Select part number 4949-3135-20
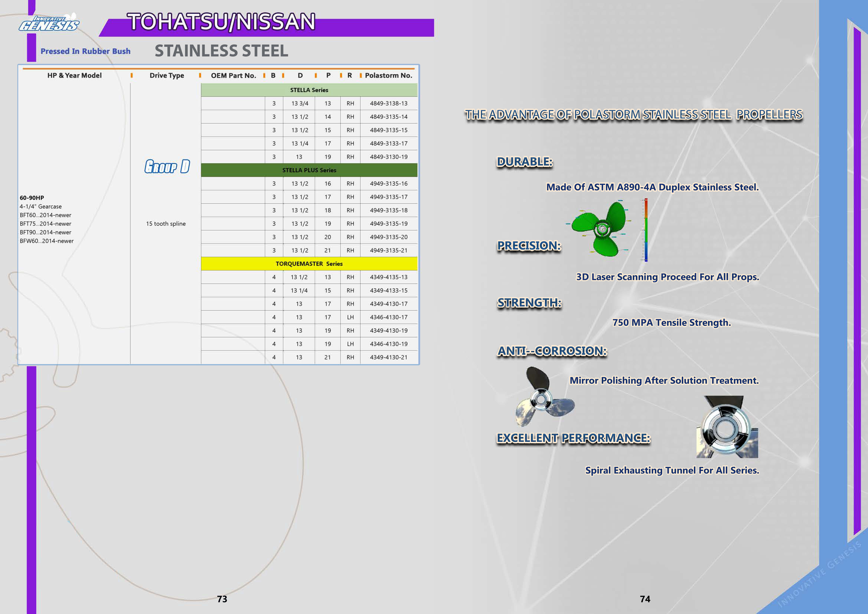 (x=389, y=237)
